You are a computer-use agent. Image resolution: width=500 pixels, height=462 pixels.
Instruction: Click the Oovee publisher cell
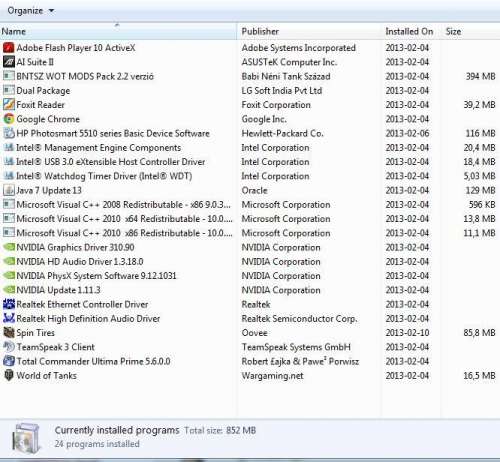pyautogui.click(x=255, y=333)
